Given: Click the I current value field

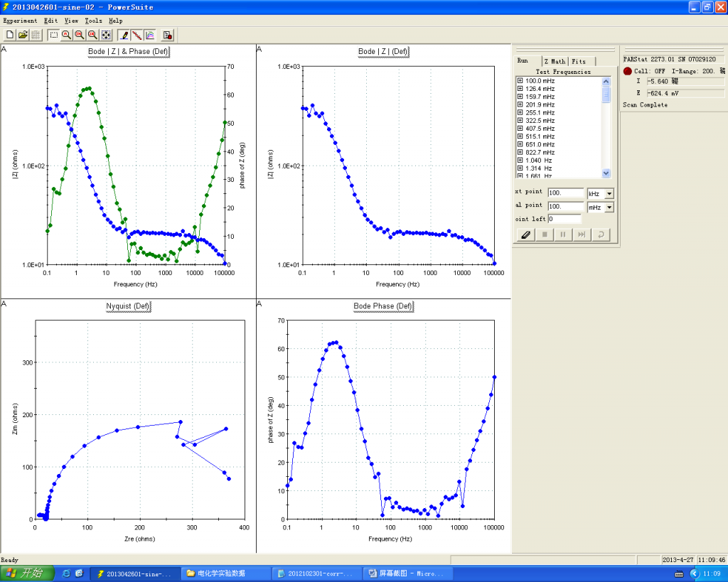Looking at the screenshot, I should click(x=685, y=82).
